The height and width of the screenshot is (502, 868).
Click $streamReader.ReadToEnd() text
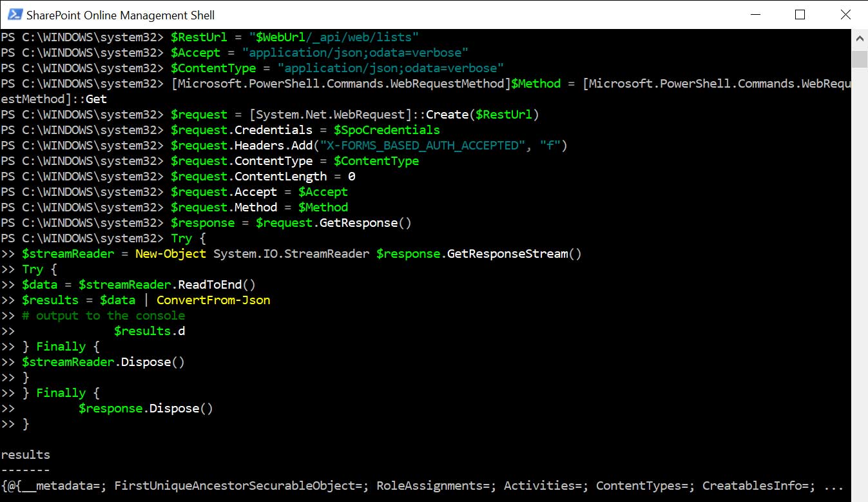pos(167,285)
